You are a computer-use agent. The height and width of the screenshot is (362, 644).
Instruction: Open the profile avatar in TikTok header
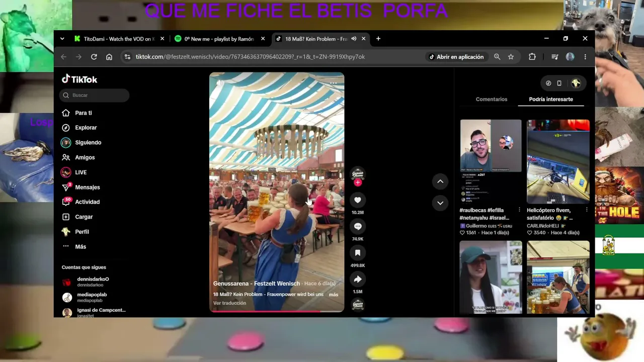pyautogui.click(x=576, y=83)
